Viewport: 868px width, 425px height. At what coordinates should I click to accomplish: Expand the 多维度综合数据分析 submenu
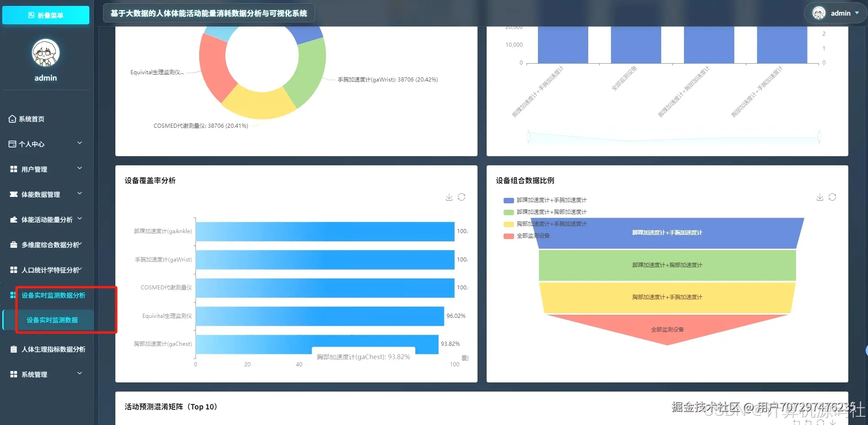pyautogui.click(x=46, y=245)
